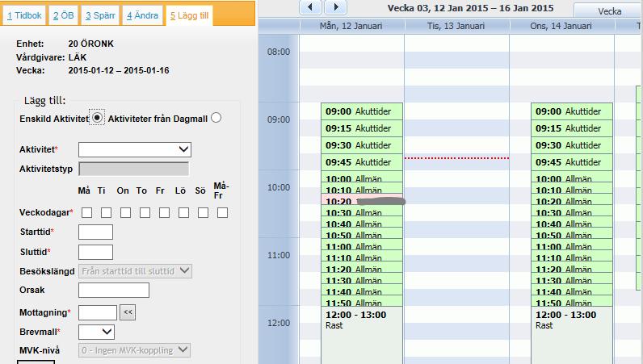
Task: Switch to the Spärr tab
Action: (100, 15)
